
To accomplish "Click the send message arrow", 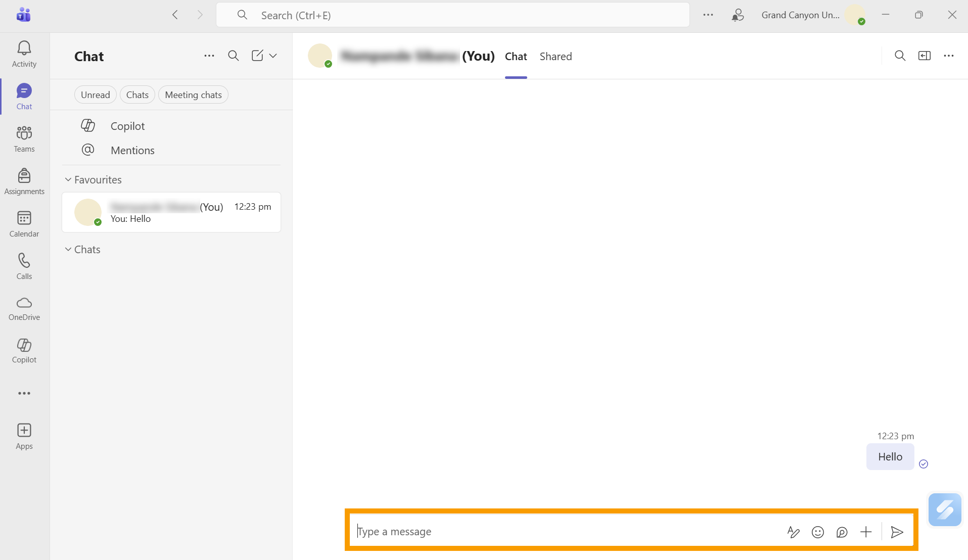I will pos(897,532).
